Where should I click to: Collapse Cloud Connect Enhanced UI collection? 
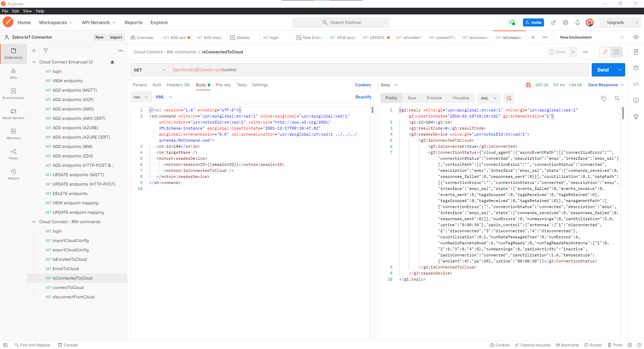click(34, 62)
